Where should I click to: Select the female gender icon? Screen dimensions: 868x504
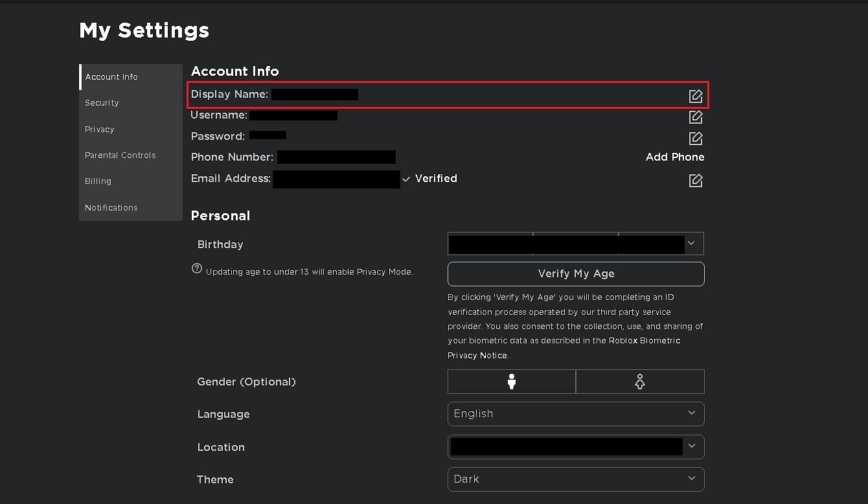[639, 382]
